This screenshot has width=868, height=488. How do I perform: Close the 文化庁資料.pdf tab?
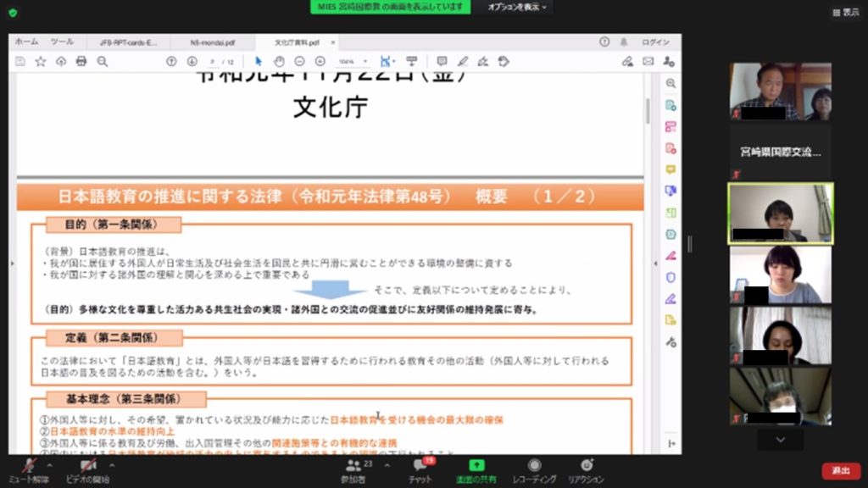pyautogui.click(x=332, y=42)
